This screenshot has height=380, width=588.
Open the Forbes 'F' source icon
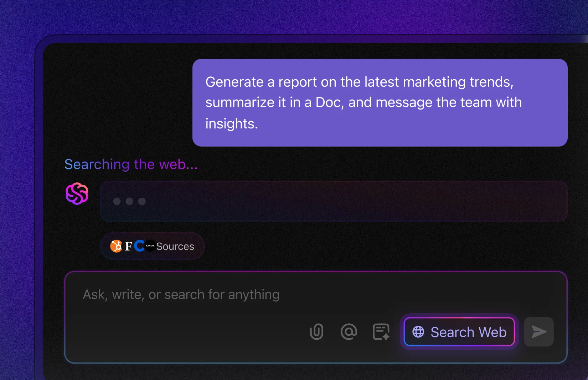pos(129,246)
